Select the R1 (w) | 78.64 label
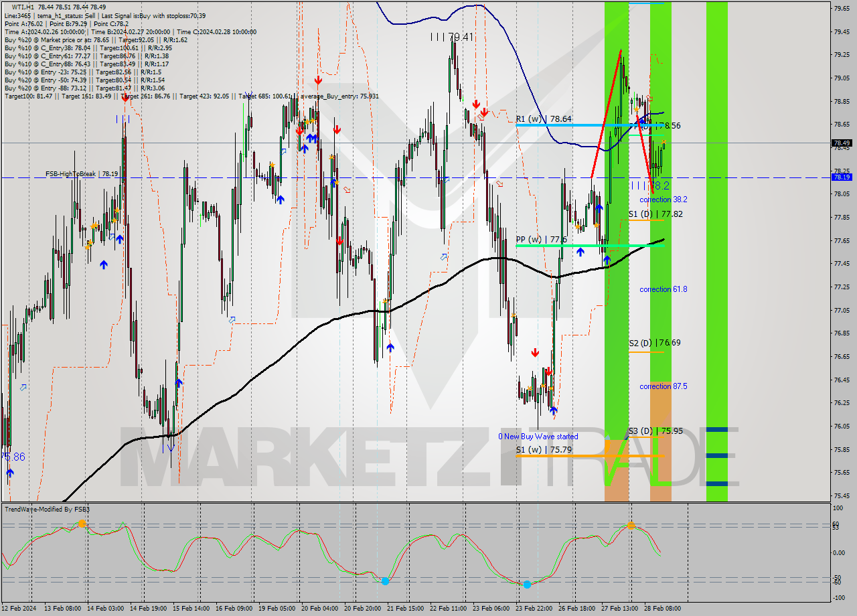This screenshot has height=616, width=857. coord(544,119)
